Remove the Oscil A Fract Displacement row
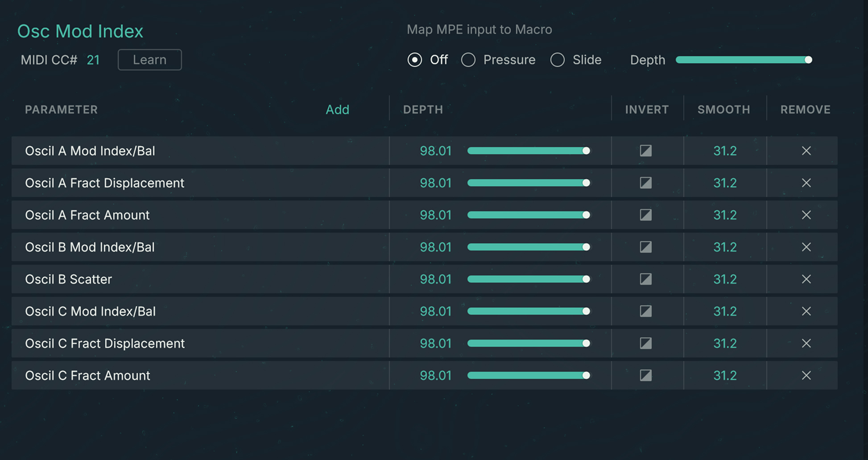 pyautogui.click(x=806, y=183)
